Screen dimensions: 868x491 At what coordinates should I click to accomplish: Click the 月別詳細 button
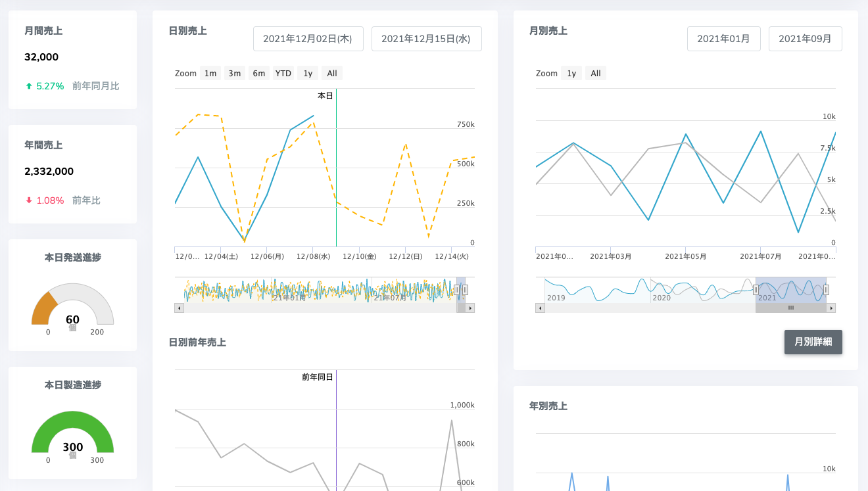click(x=813, y=342)
